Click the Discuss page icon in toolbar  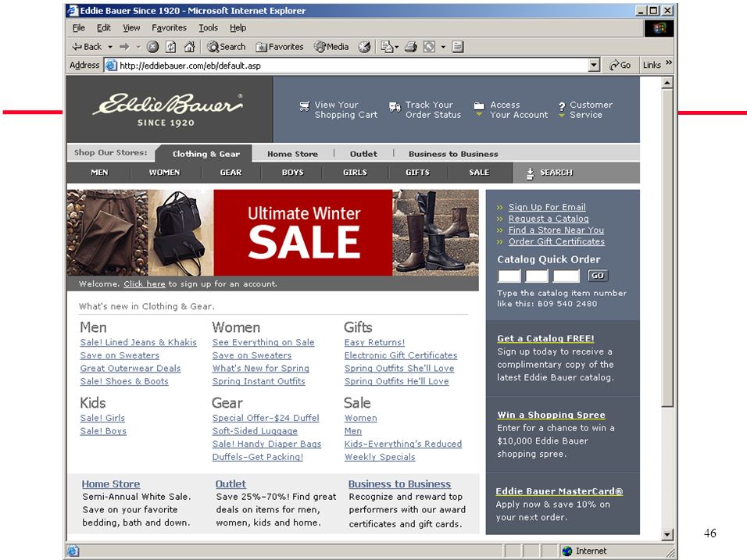(x=458, y=47)
